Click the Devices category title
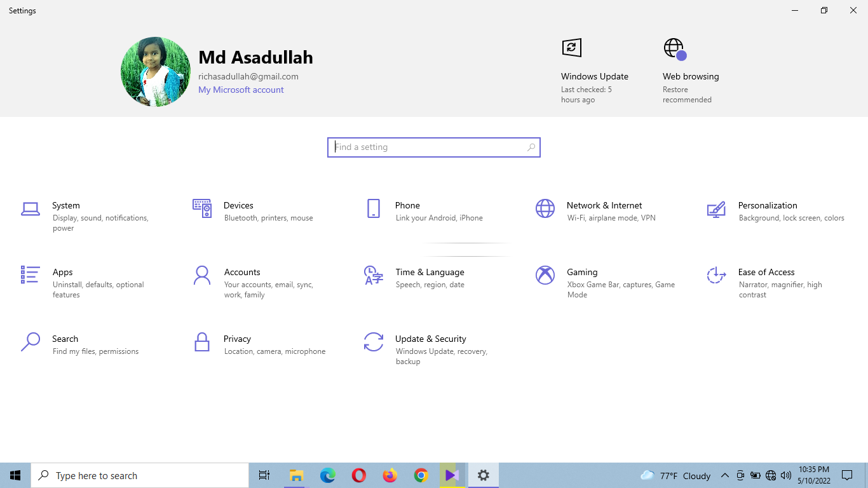 238,205
